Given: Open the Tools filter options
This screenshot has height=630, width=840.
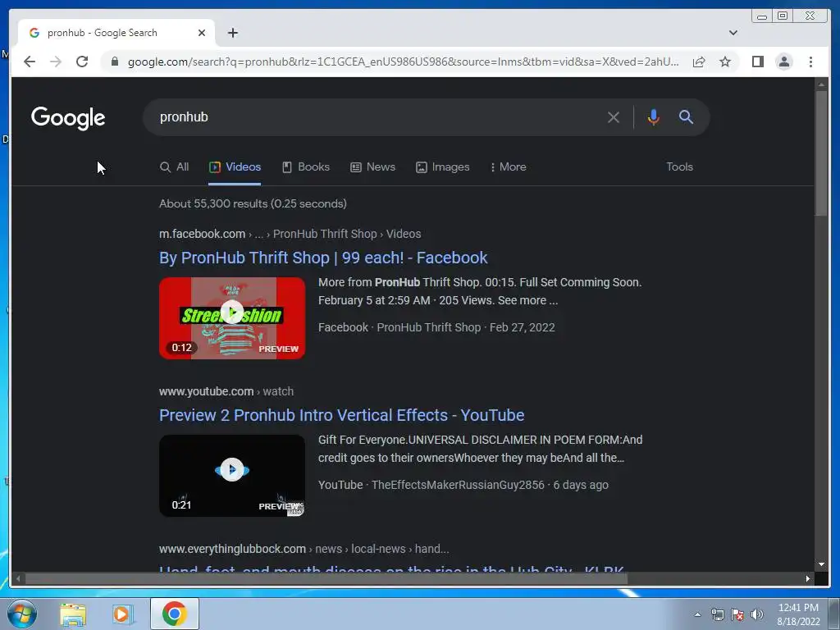Looking at the screenshot, I should point(679,167).
